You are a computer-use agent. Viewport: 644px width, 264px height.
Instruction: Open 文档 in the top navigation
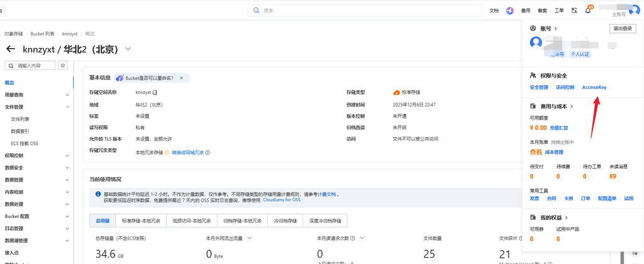click(494, 11)
